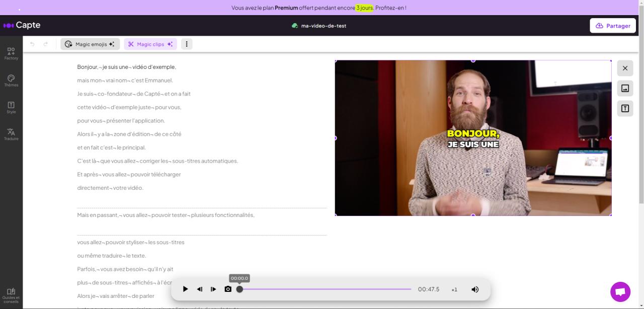Step back one frame

point(199,289)
